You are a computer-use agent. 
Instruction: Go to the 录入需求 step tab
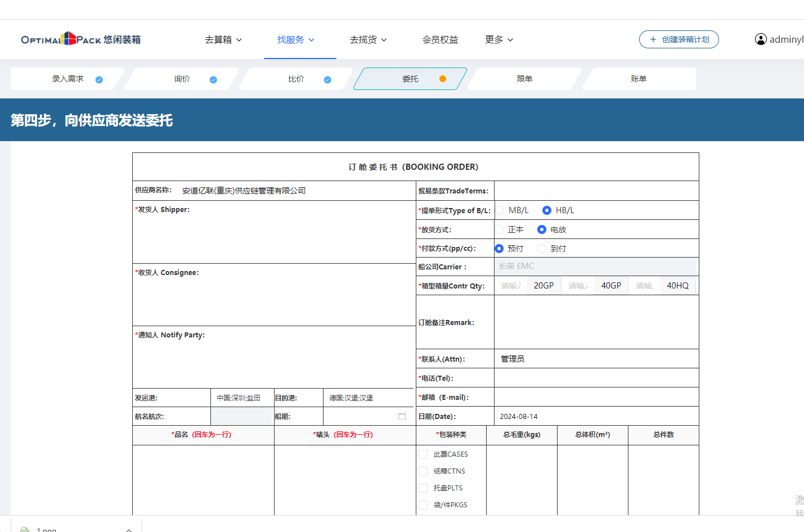[x=68, y=79]
